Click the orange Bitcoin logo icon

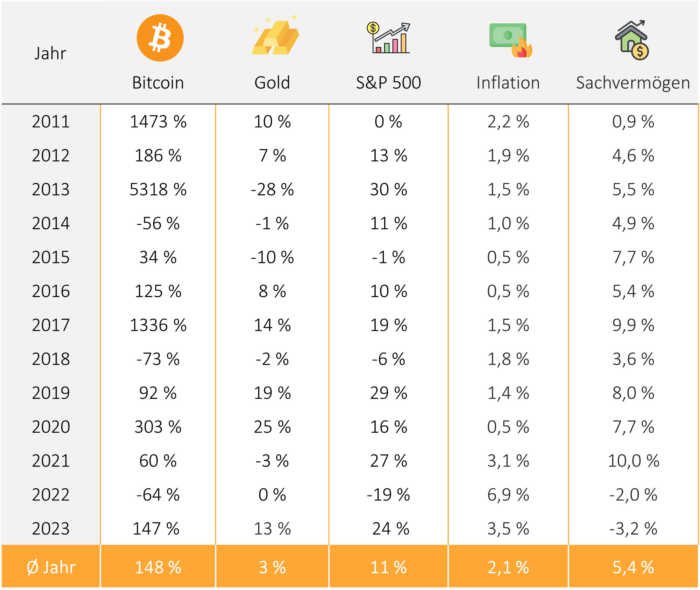[160, 38]
